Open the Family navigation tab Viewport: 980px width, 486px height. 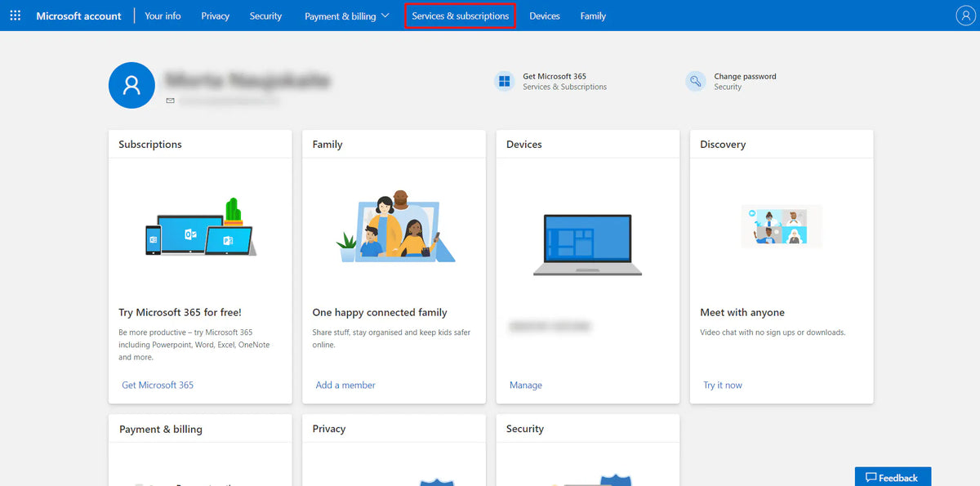[x=593, y=16]
